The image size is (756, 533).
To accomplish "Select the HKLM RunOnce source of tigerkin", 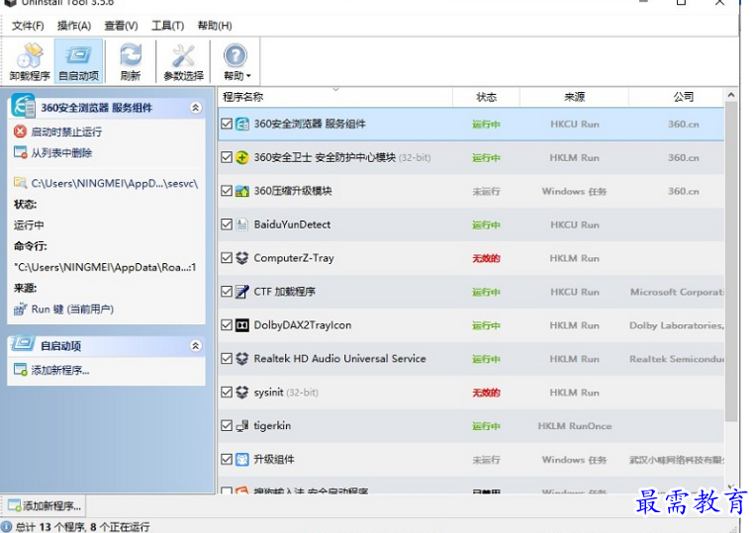I will tap(575, 426).
